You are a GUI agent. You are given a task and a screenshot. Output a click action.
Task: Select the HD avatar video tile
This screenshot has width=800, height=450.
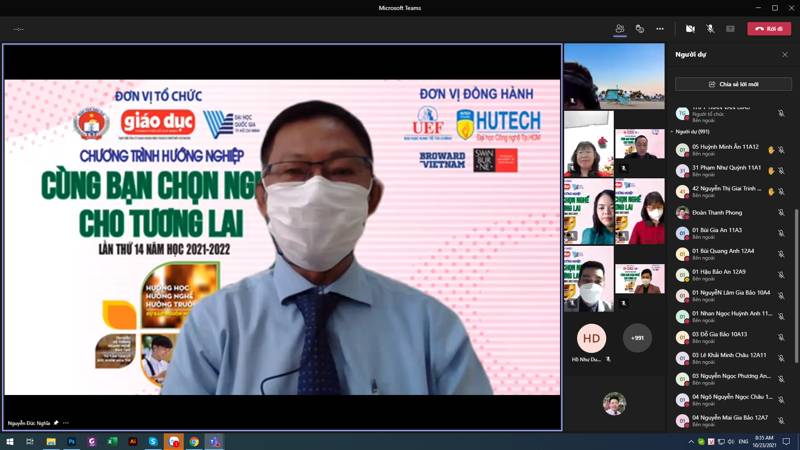pos(591,338)
